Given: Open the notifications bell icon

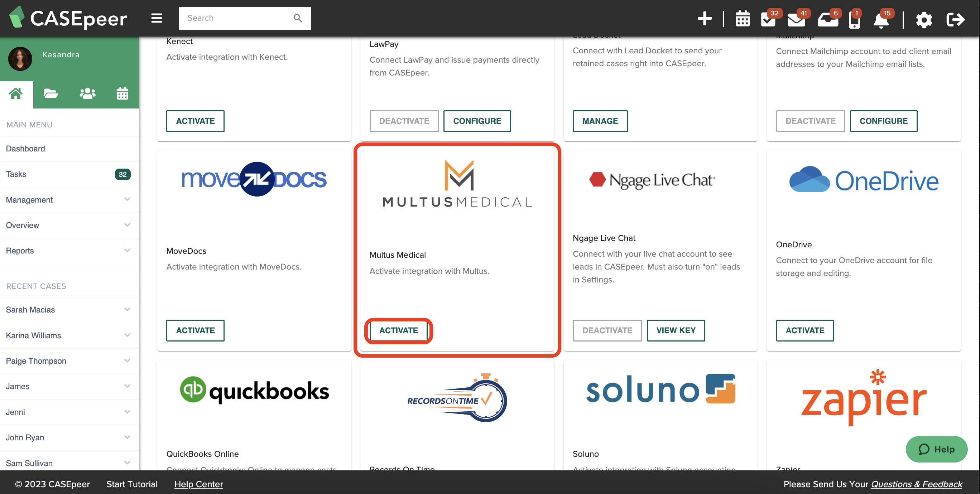Looking at the screenshot, I should click(x=881, y=20).
